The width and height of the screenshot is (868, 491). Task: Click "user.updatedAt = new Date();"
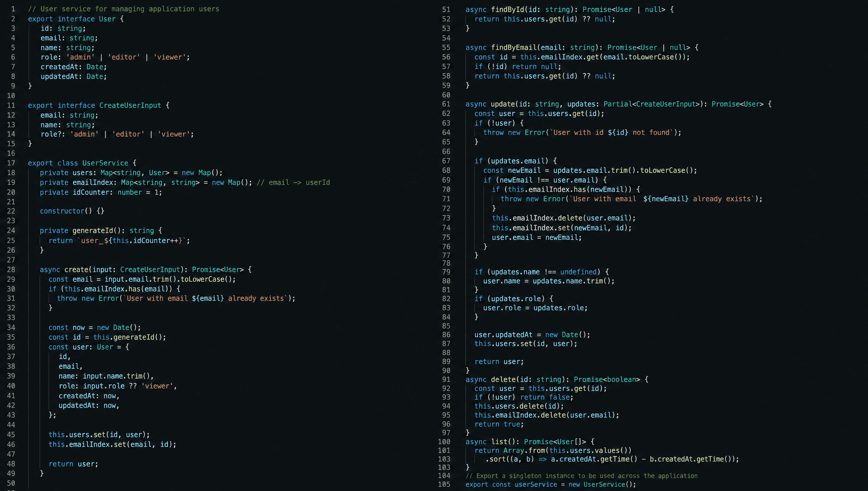click(532, 335)
